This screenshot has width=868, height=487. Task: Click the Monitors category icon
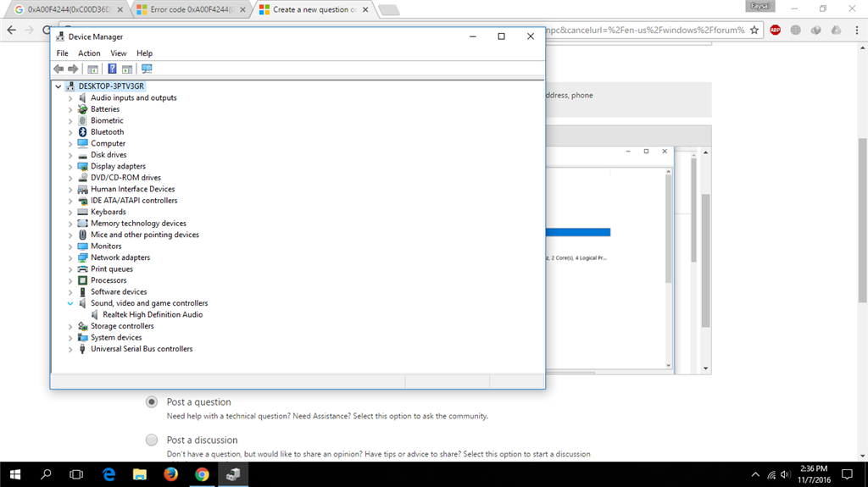pos(82,246)
